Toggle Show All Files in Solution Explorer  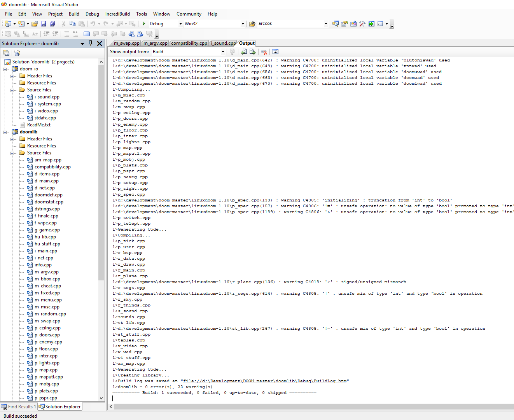[17, 53]
